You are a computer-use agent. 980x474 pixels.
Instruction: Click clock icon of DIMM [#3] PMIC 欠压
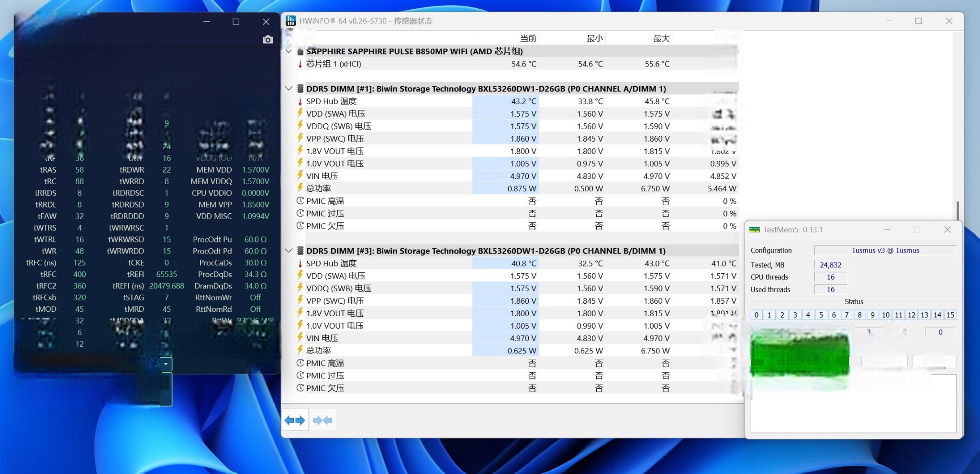(x=300, y=388)
